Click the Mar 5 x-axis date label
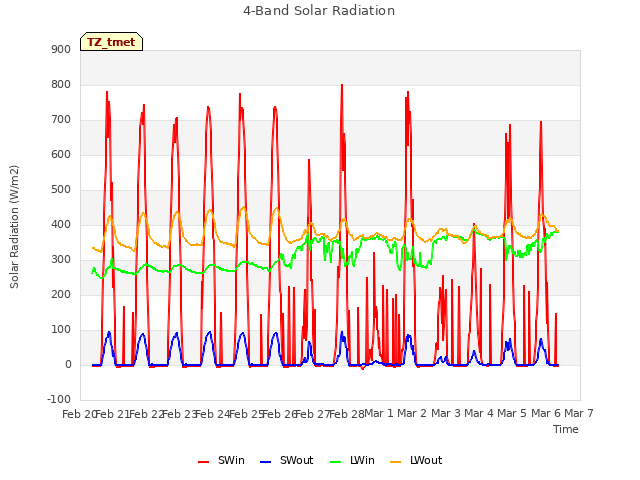640x480 pixels. coord(512,413)
